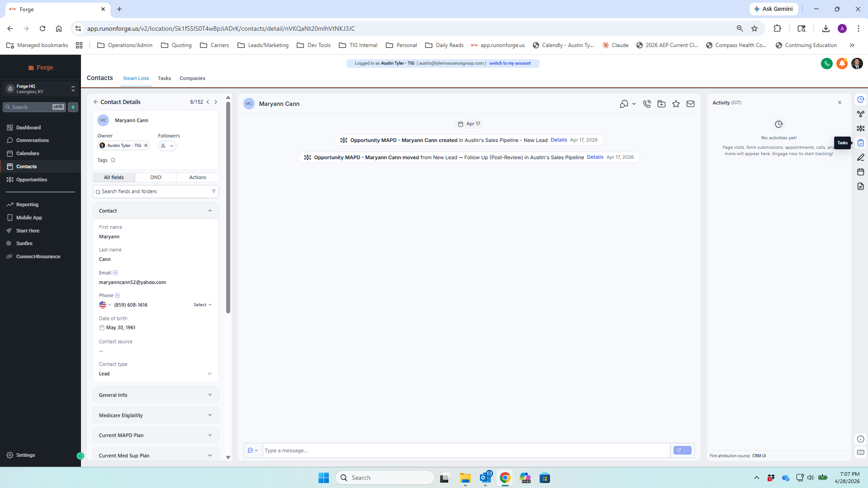Go to next contact arrow
Screen dimensions: 868x488
pos(216,102)
